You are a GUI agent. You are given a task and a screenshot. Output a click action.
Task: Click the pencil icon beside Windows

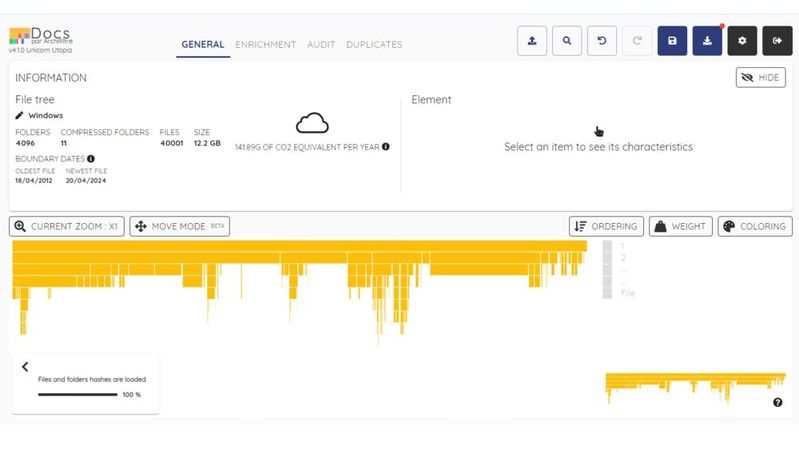coord(19,116)
